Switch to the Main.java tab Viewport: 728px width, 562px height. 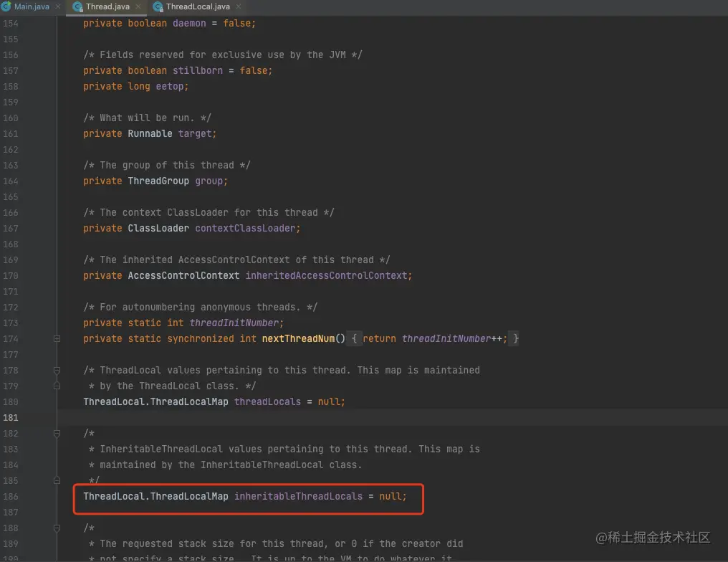pos(31,6)
